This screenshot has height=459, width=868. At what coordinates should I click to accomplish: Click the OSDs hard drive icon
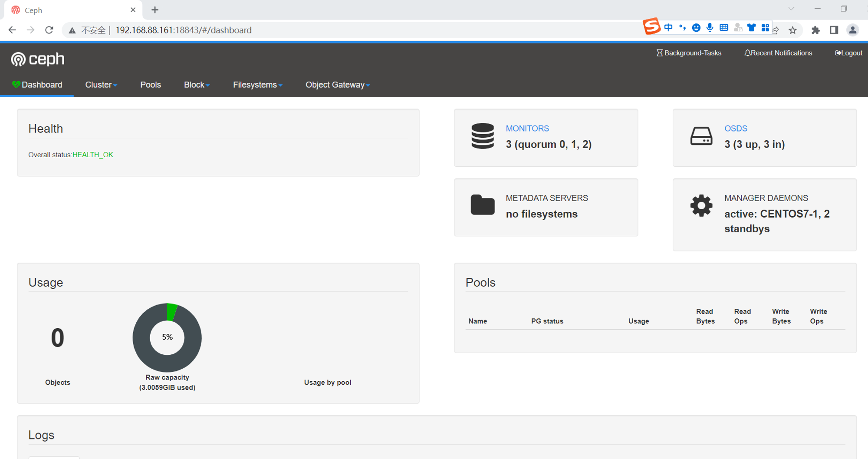pos(701,136)
